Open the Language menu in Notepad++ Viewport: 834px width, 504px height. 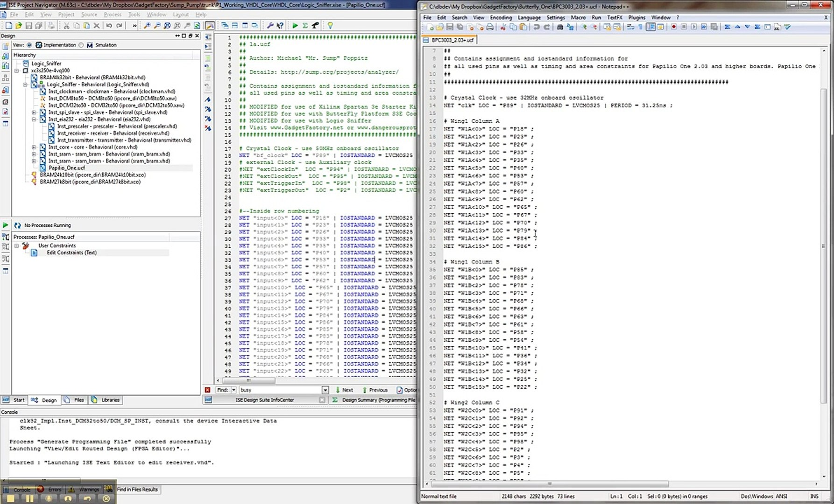[529, 17]
